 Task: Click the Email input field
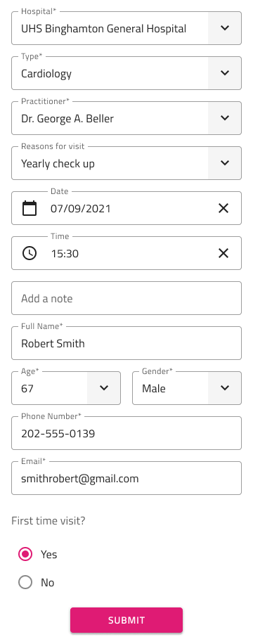(x=126, y=478)
